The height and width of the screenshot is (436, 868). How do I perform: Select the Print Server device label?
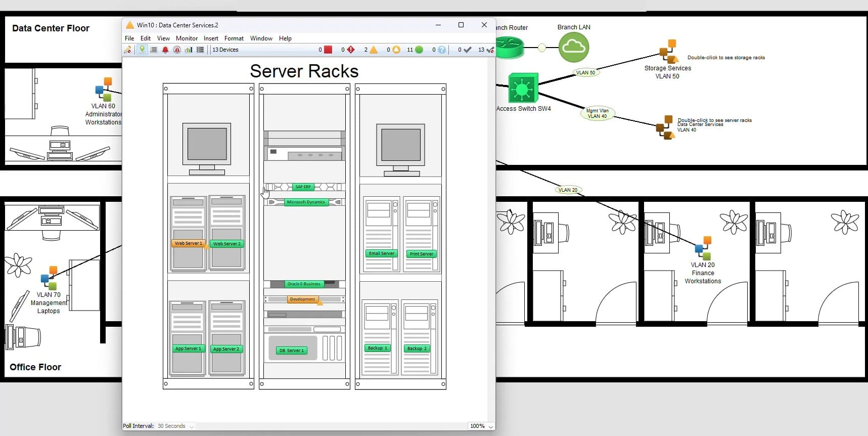tap(421, 254)
